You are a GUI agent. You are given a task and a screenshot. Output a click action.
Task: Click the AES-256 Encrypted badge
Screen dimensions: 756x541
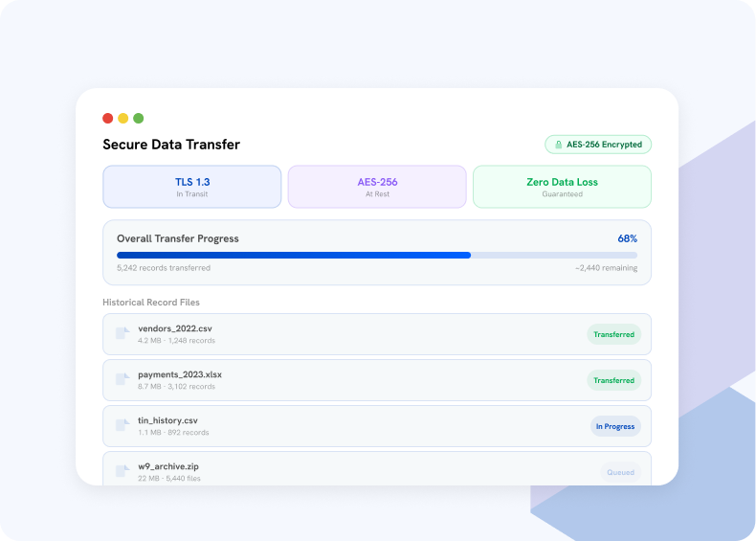(x=598, y=145)
